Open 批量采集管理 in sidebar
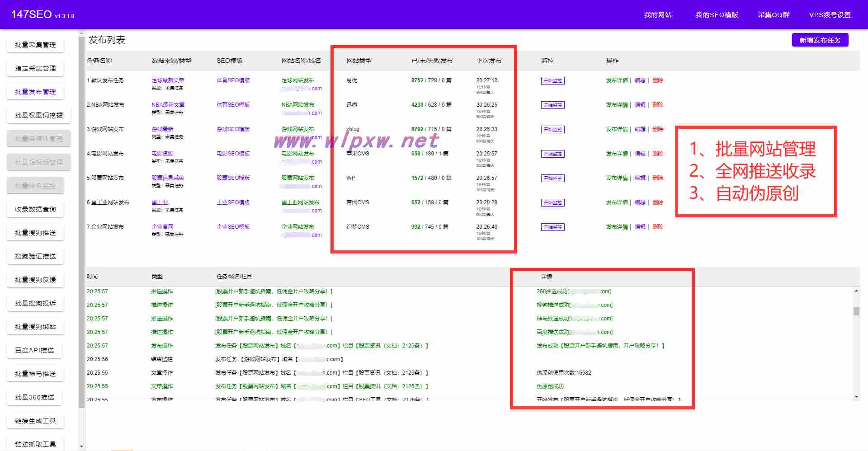This screenshot has height=451, width=868. [35, 45]
